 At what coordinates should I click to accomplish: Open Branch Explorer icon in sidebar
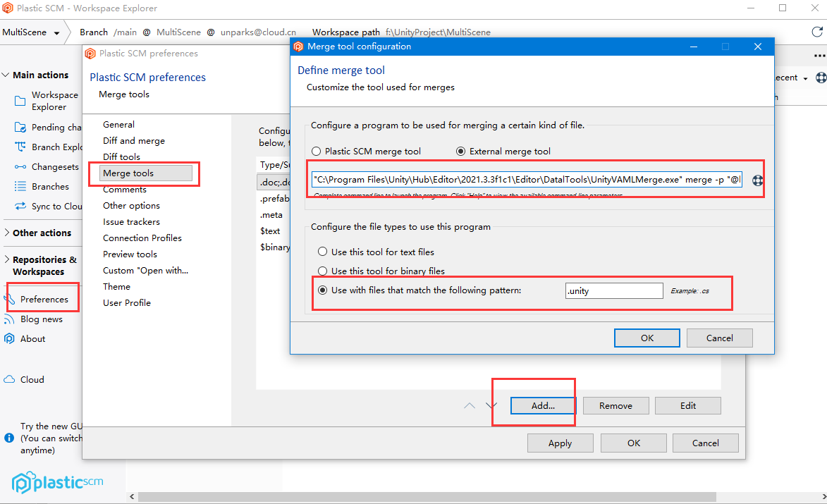click(20, 147)
